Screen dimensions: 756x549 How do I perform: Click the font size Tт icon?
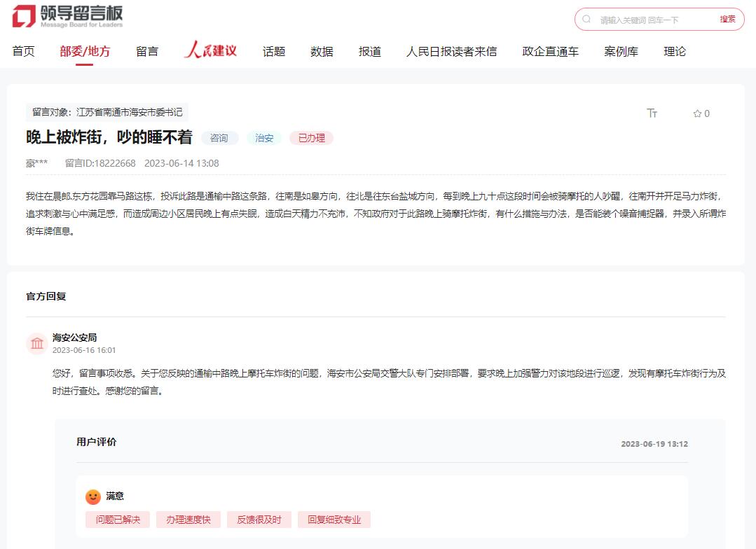coord(652,113)
